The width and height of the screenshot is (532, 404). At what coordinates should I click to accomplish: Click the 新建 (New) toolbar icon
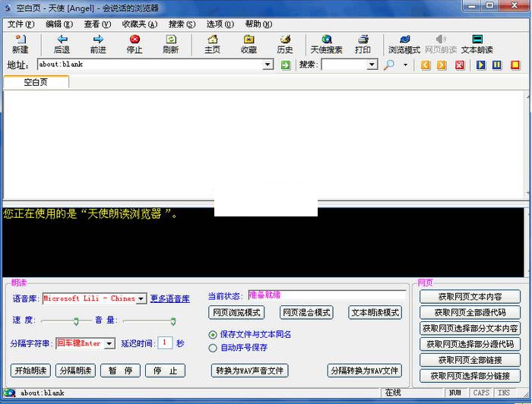pyautogui.click(x=20, y=44)
